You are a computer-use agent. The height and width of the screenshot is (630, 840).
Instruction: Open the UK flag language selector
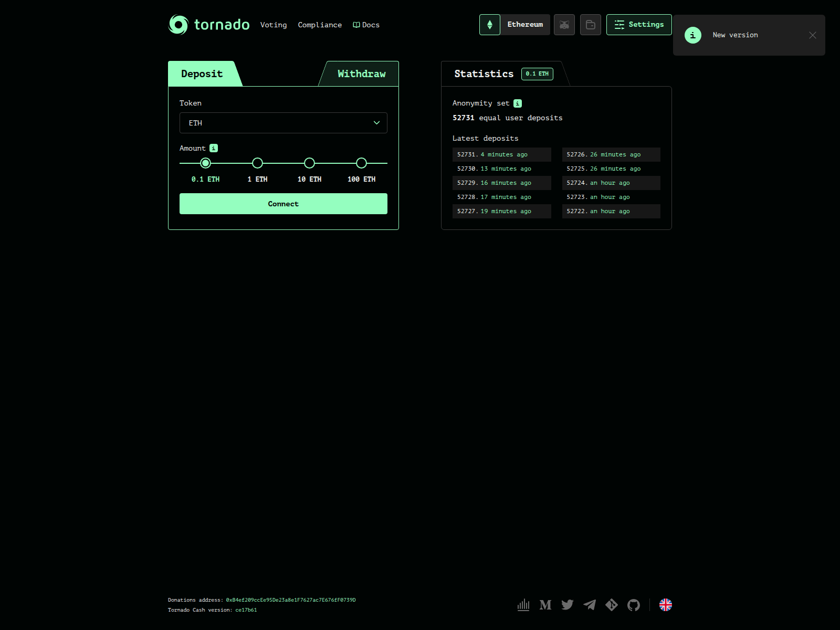[x=665, y=605]
